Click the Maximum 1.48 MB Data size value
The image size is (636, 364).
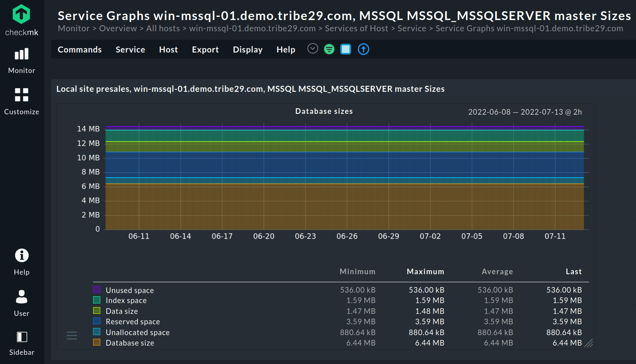click(430, 311)
